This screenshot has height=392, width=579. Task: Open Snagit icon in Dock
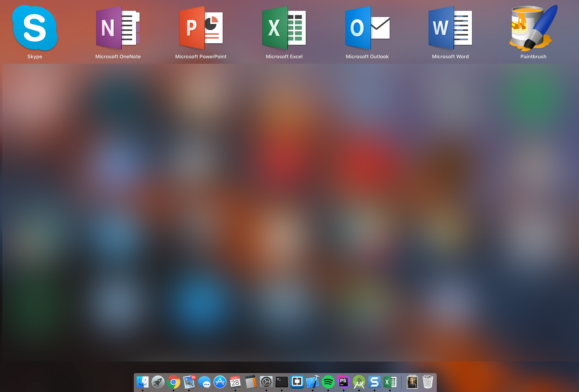tap(375, 382)
